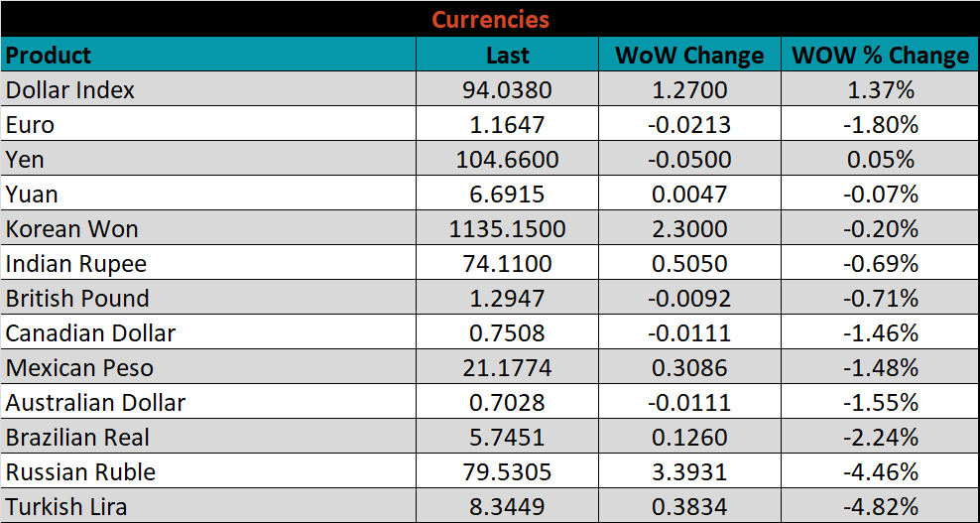Select the Yen product cell
The width and height of the screenshot is (980, 523).
[x=26, y=160]
